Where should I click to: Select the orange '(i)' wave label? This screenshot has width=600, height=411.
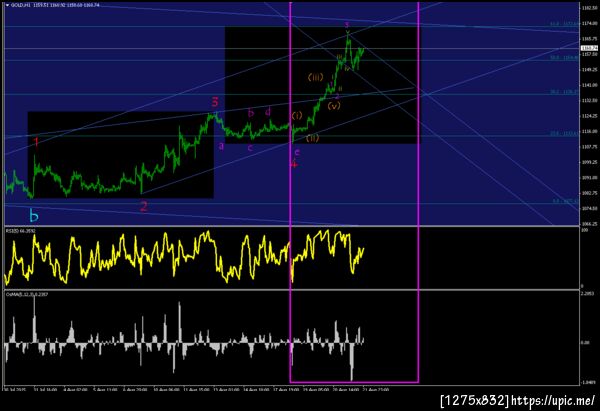click(x=297, y=115)
